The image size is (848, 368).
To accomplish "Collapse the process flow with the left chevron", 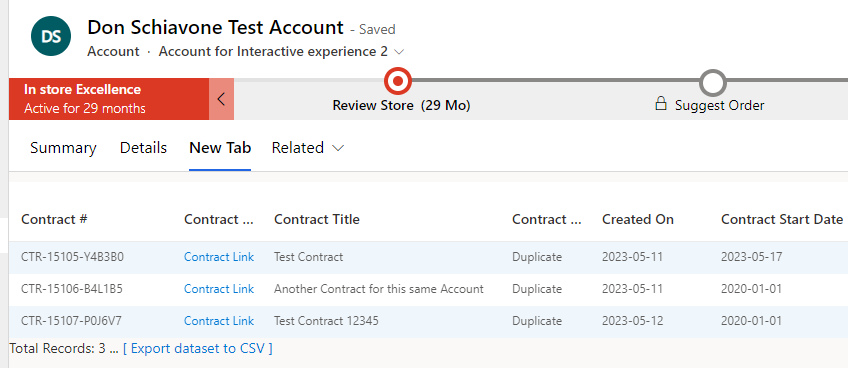I will coord(221,99).
